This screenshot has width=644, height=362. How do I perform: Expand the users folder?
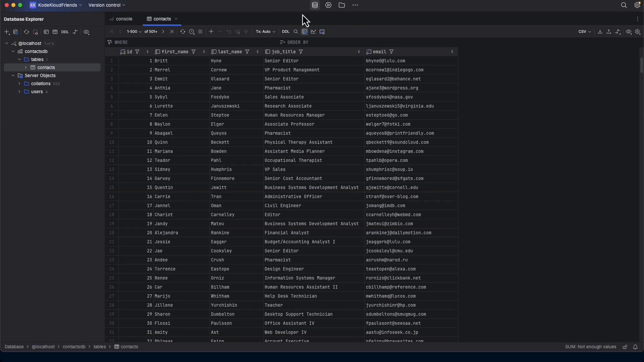coord(19,92)
